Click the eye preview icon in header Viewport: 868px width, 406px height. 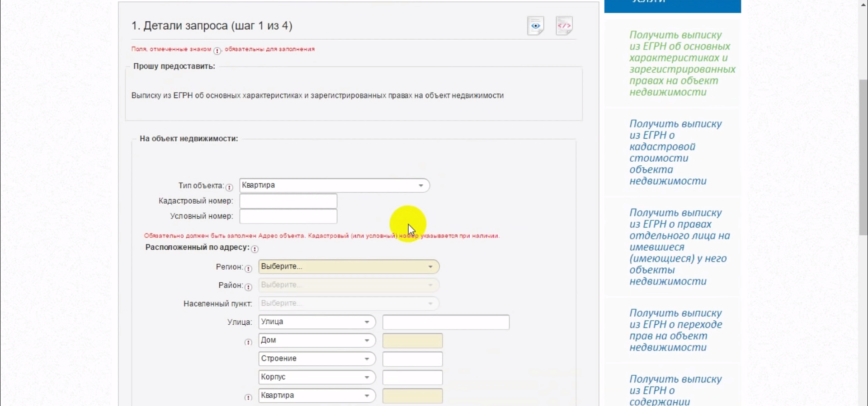point(536,26)
